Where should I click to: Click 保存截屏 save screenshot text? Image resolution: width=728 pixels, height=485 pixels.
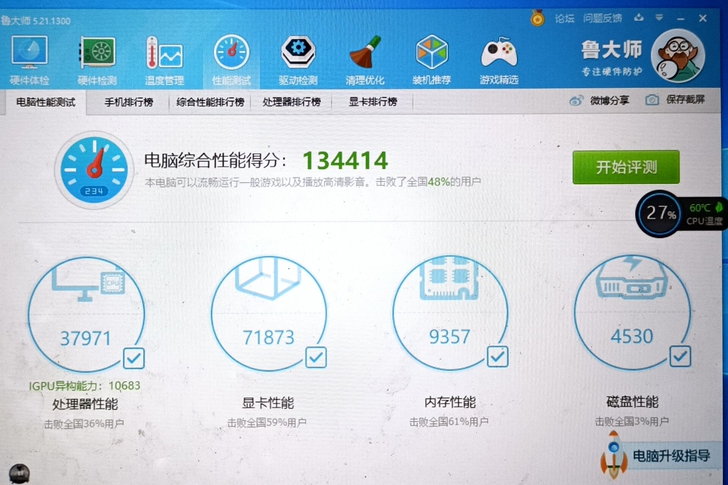[685, 99]
